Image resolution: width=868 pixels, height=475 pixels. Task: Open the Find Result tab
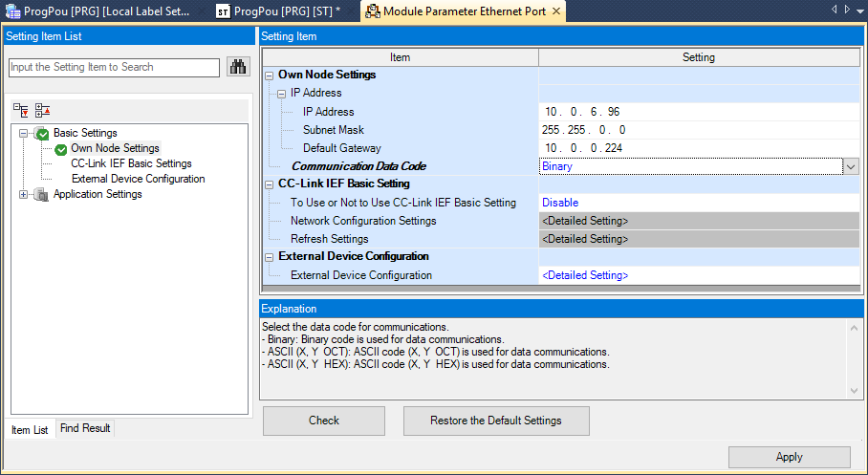pos(85,429)
